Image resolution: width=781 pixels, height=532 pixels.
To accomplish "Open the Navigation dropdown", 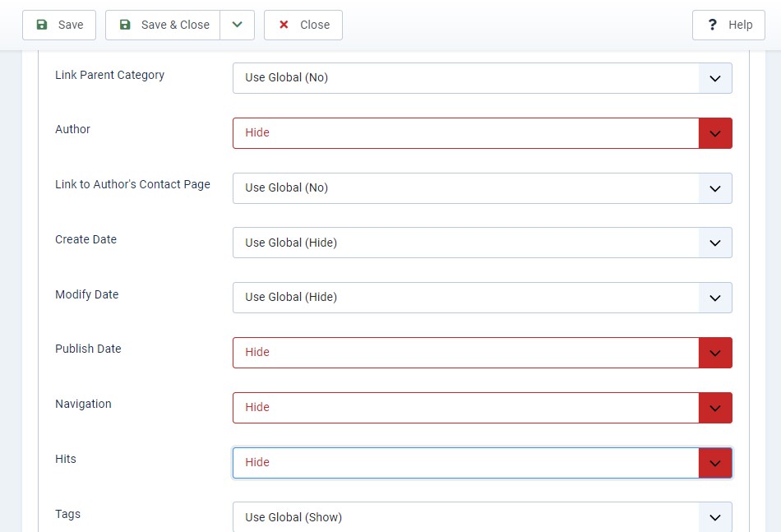I will (482, 408).
